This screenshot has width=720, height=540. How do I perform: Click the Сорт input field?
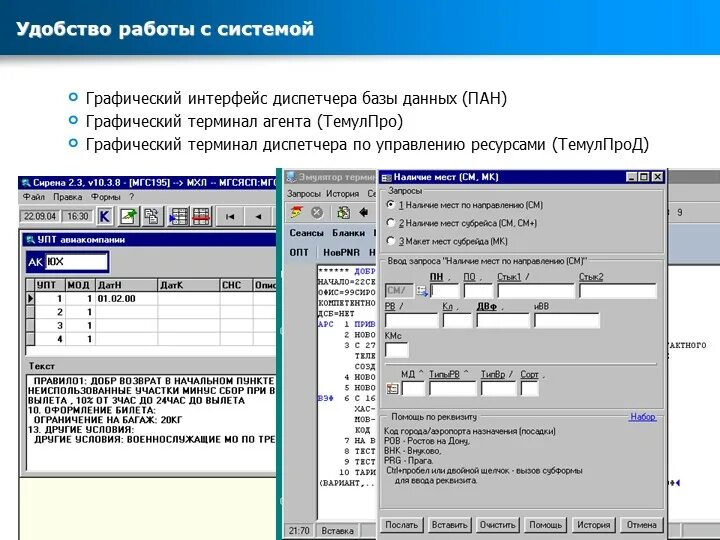pos(529,388)
